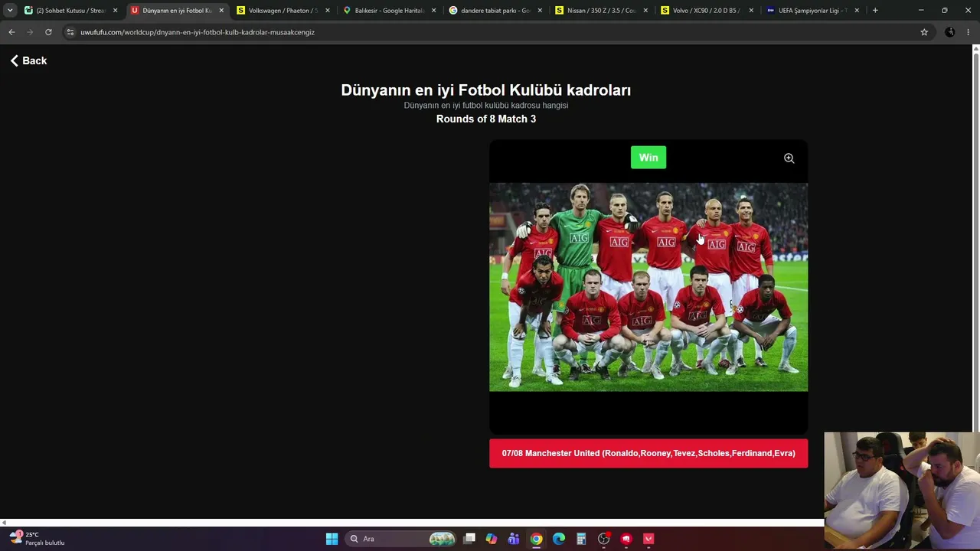The width and height of the screenshot is (980, 551).
Task: Click the taskbar Ara search box
Action: pyautogui.click(x=402, y=539)
